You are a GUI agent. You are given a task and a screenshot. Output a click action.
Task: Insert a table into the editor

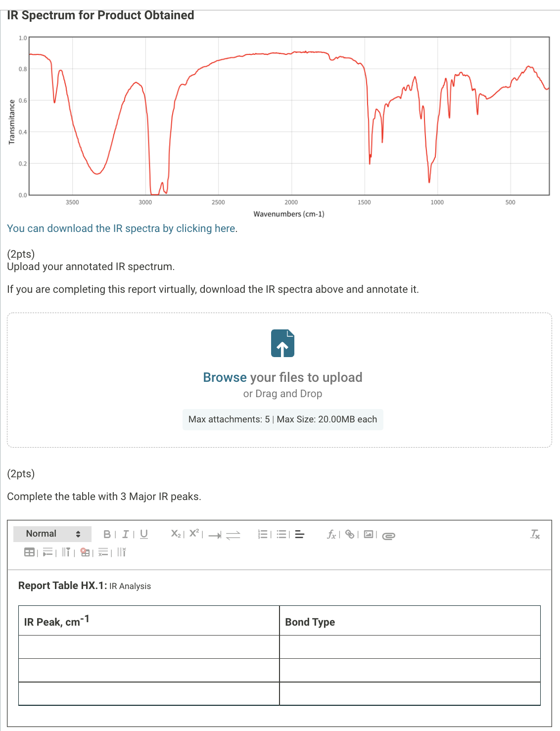[x=28, y=552]
